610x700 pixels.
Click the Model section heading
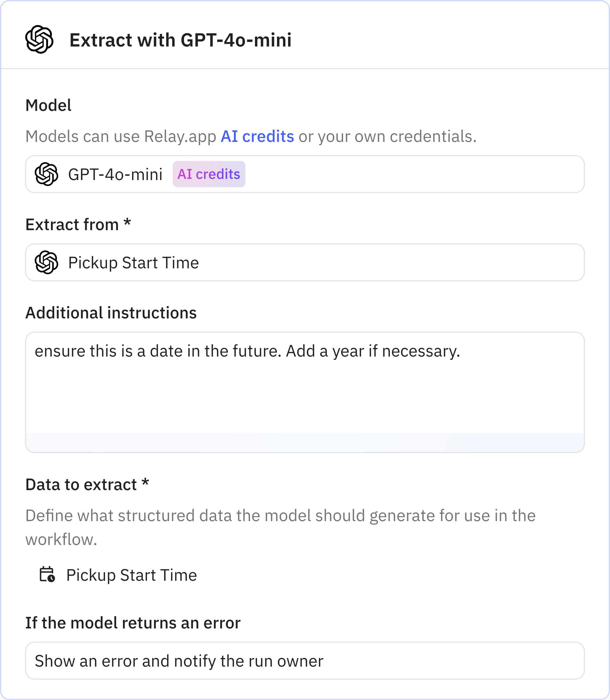pos(48,105)
